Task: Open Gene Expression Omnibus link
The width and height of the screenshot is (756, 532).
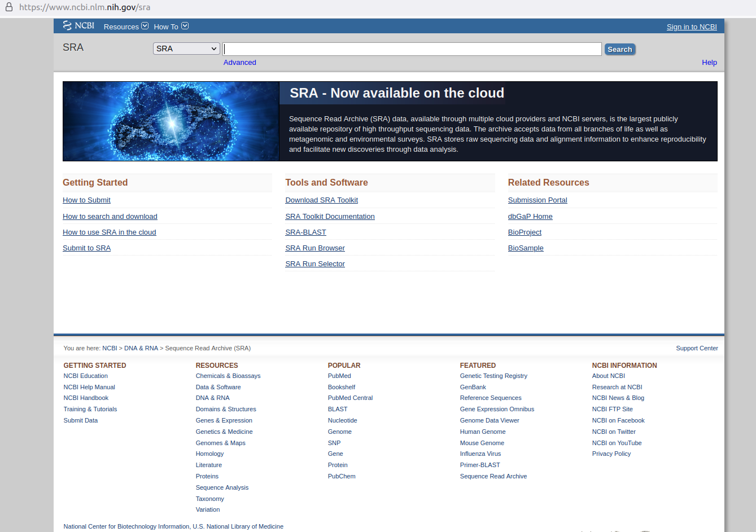Action: point(497,409)
